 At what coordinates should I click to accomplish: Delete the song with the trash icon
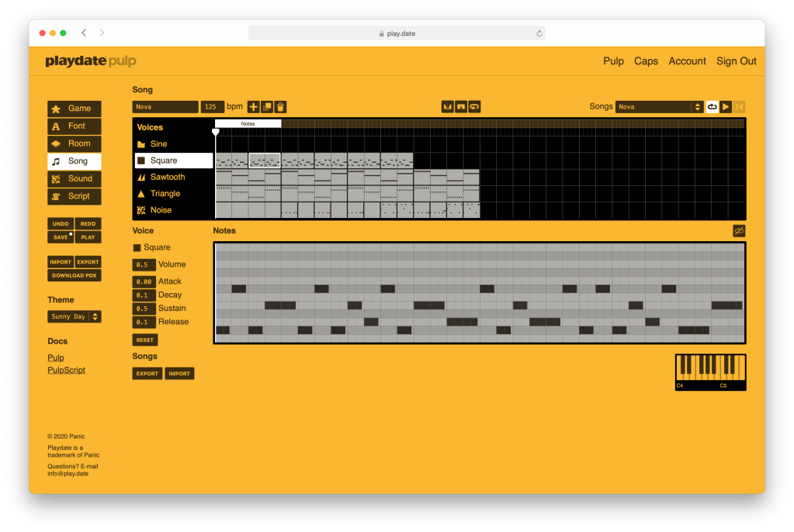[281, 107]
